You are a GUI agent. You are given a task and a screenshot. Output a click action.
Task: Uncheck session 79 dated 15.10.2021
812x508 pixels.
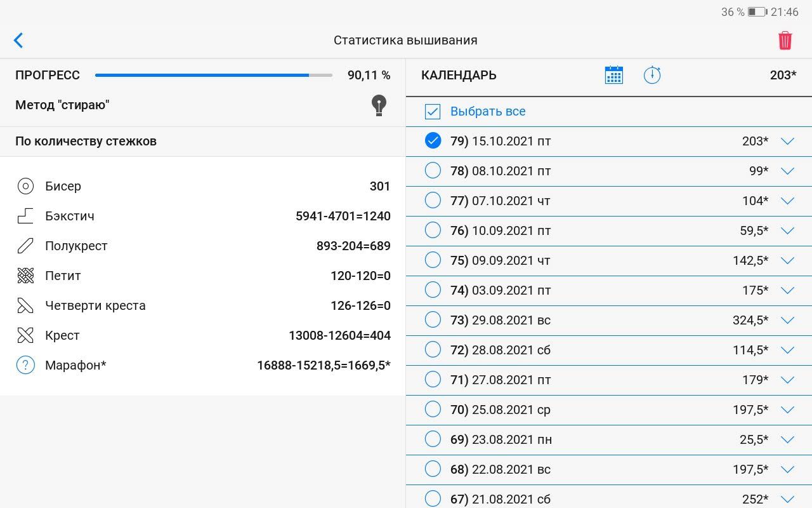click(x=433, y=141)
